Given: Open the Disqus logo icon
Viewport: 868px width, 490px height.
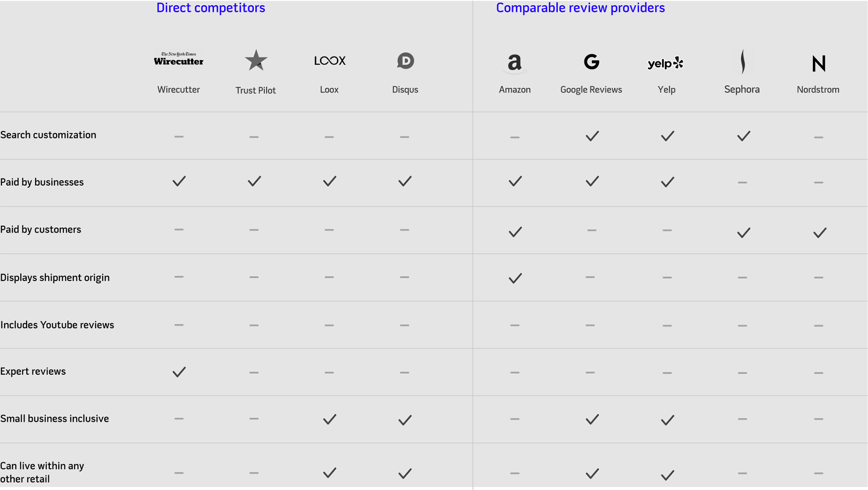Looking at the screenshot, I should [x=405, y=61].
